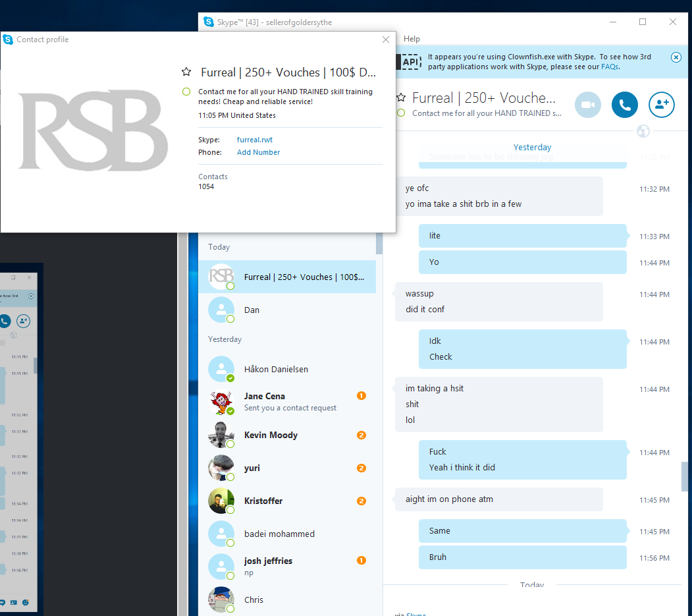This screenshot has width=692, height=616.
Task: Open Jane Cena's contact request
Action: [x=287, y=402]
